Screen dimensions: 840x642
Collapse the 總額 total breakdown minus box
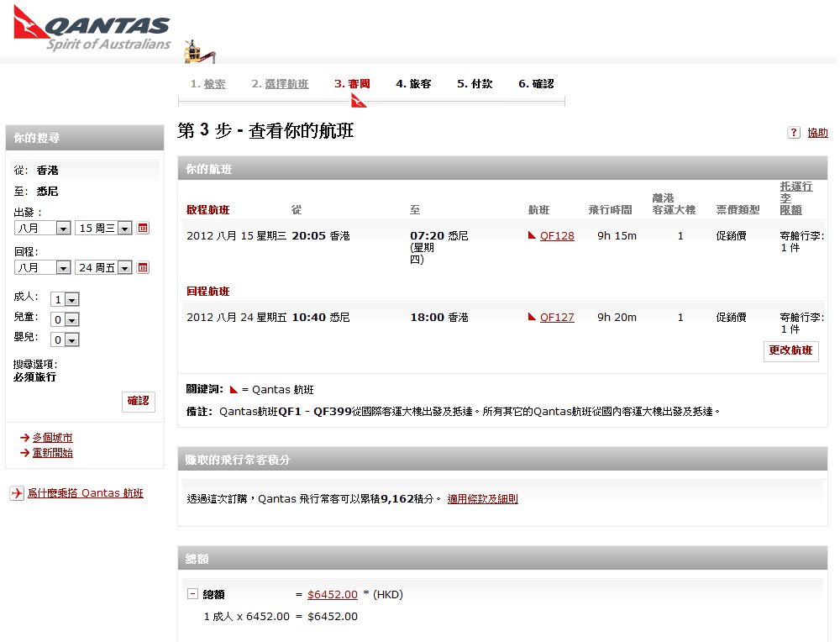tap(192, 594)
